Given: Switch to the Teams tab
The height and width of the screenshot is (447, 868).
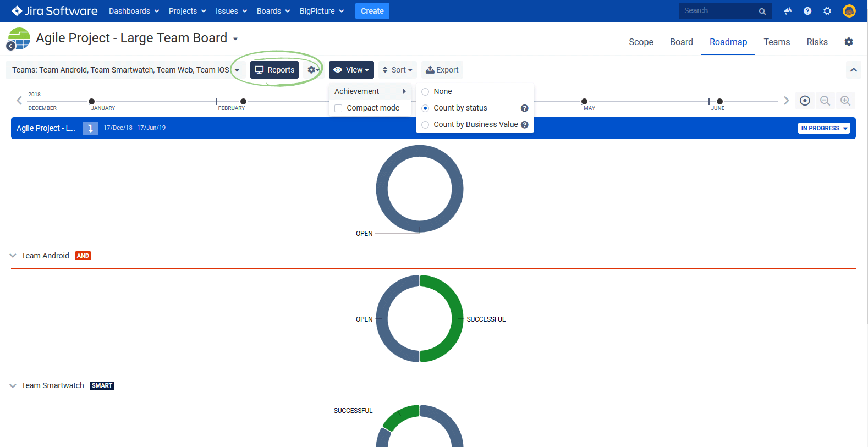Looking at the screenshot, I should coord(777,42).
